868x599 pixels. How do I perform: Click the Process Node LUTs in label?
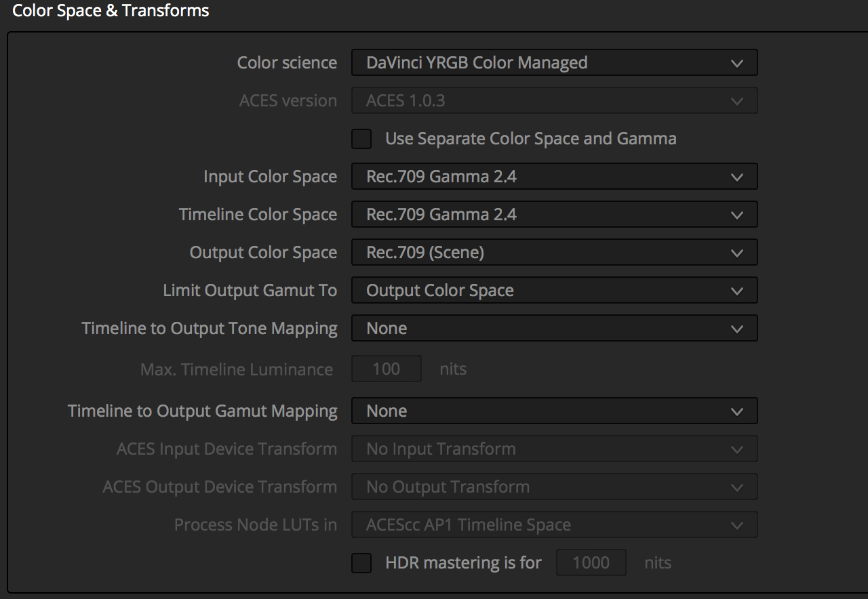coord(256,524)
